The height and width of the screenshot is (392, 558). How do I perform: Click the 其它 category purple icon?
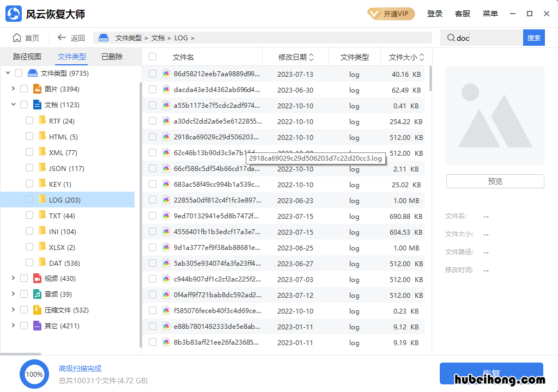[38, 326]
